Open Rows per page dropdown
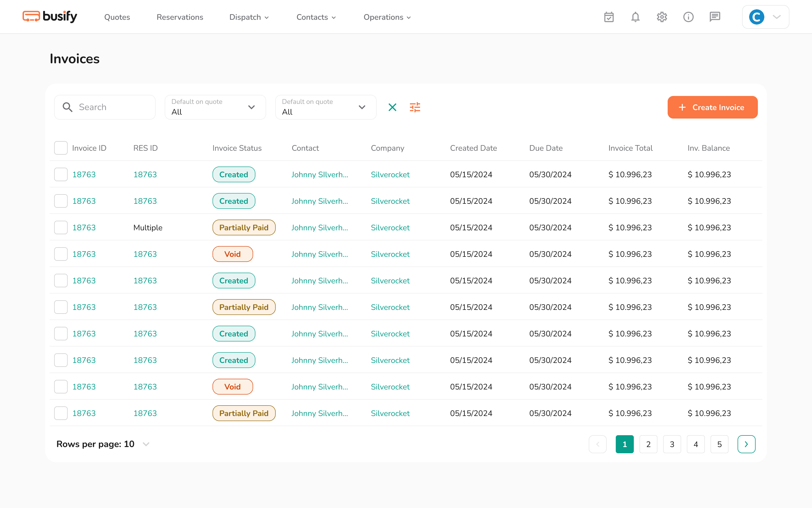This screenshot has height=508, width=812. [103, 444]
